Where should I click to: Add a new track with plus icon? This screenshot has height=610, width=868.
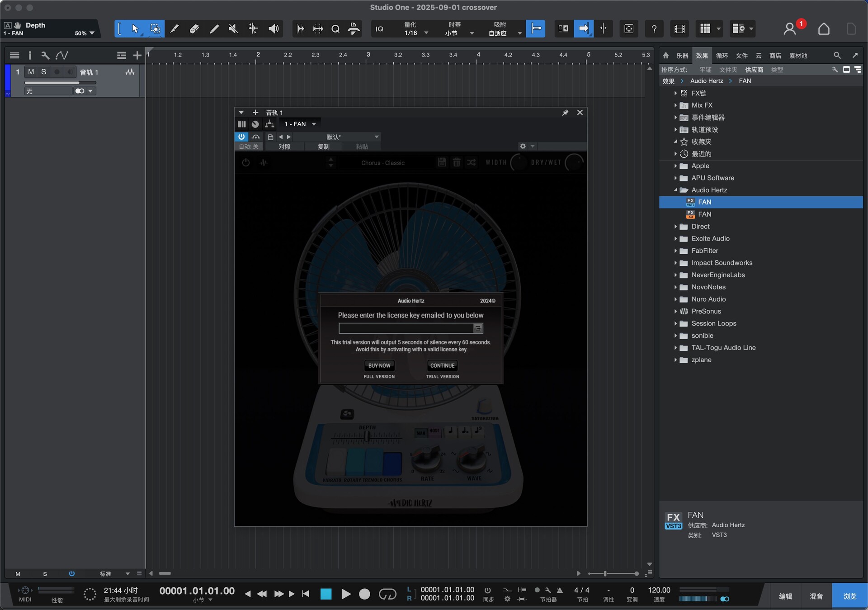(x=137, y=55)
